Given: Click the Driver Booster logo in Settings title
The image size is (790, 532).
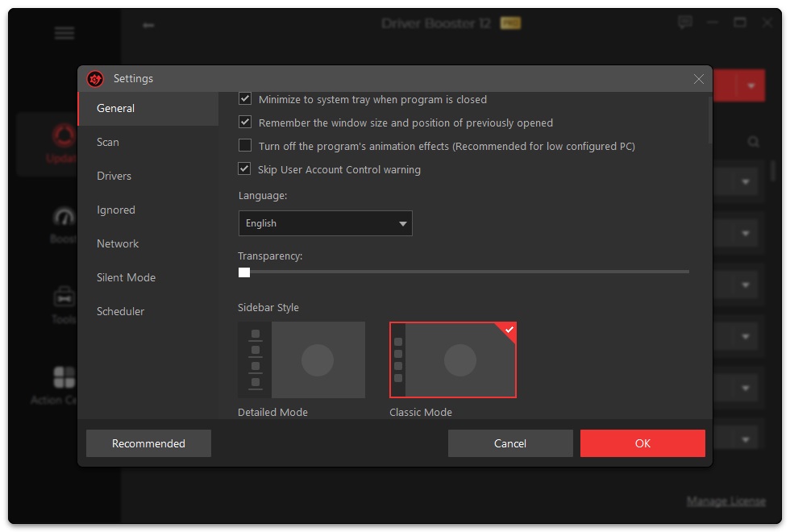Looking at the screenshot, I should point(95,79).
